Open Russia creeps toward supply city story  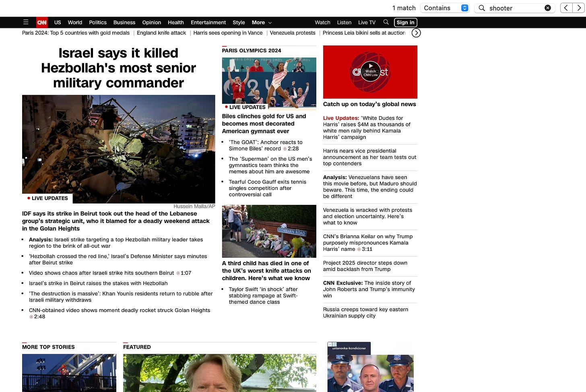[365, 312]
